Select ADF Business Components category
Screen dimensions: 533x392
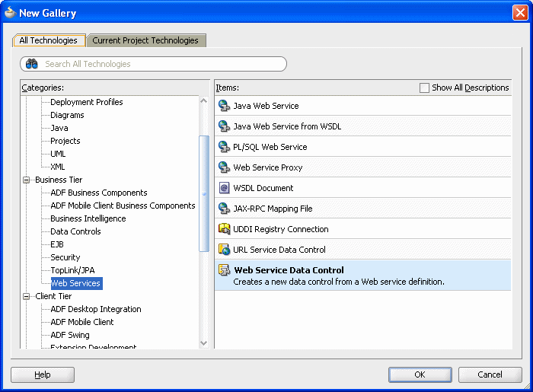tap(98, 193)
